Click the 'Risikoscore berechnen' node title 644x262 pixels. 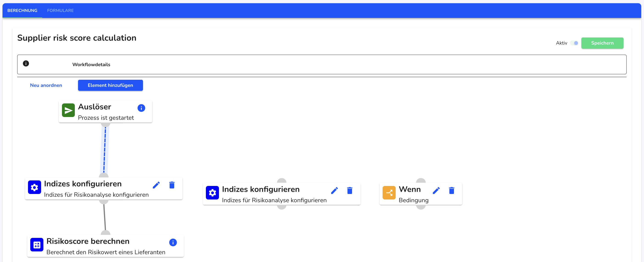click(x=88, y=241)
